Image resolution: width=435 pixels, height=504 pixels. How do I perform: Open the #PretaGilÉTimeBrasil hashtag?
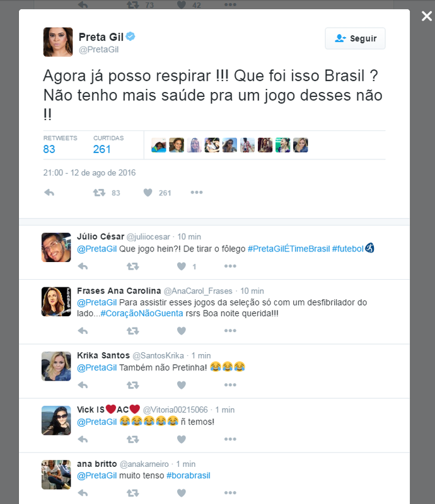[289, 249]
